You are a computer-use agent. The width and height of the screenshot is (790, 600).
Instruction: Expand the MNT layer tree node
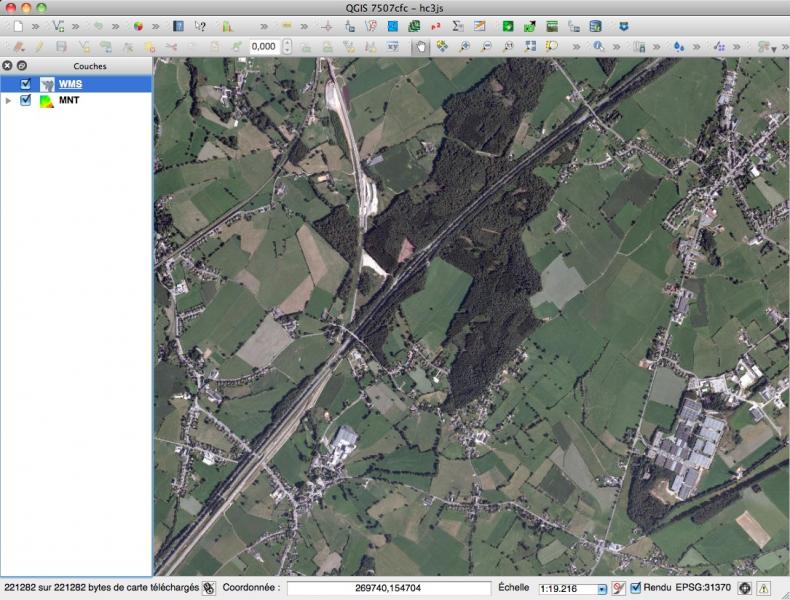(9, 100)
